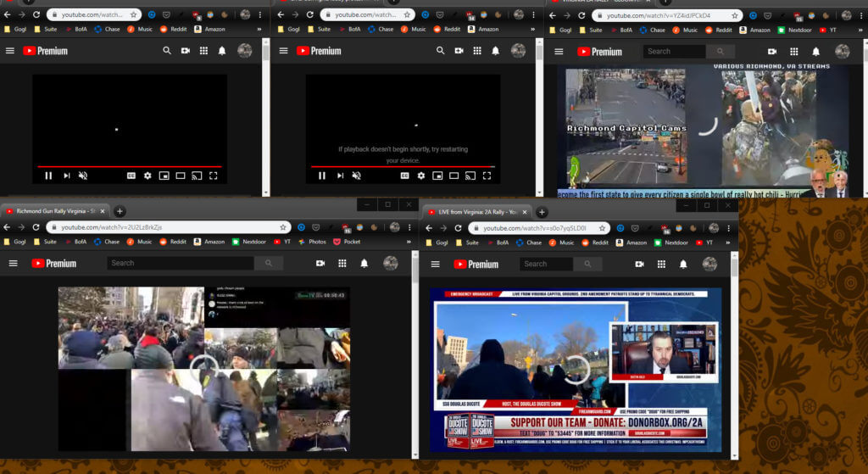Toggle captions in the top-left window player

[131, 176]
